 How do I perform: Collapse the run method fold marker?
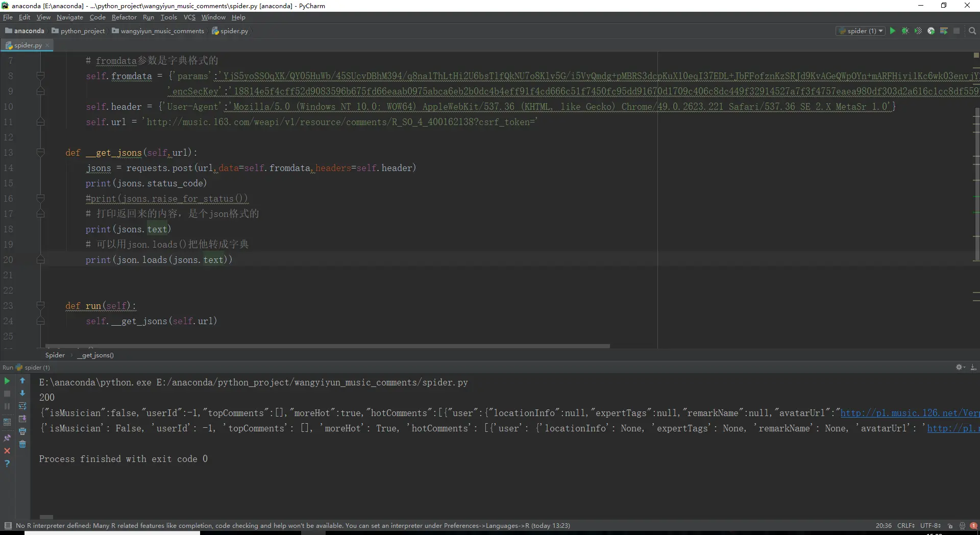41,305
